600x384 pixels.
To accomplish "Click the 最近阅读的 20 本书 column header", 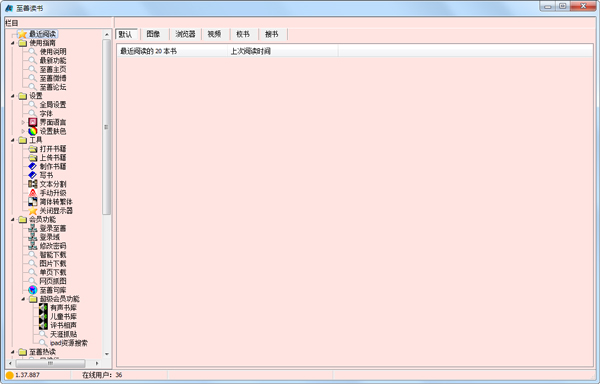I will click(172, 51).
